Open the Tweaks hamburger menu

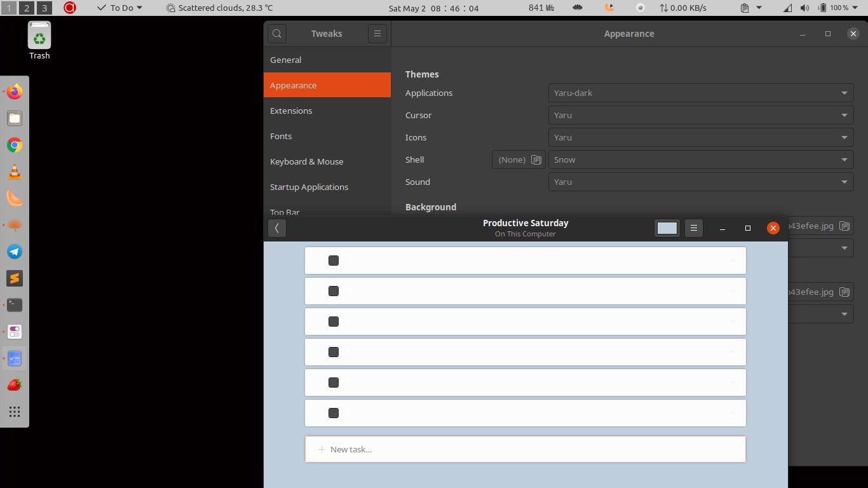tap(377, 33)
